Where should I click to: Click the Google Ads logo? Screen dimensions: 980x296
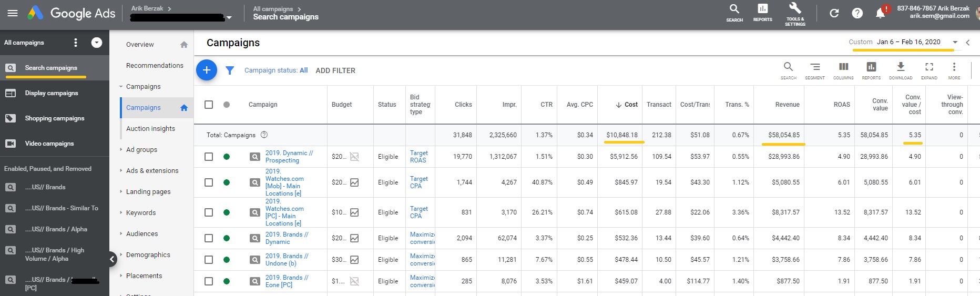(72, 13)
